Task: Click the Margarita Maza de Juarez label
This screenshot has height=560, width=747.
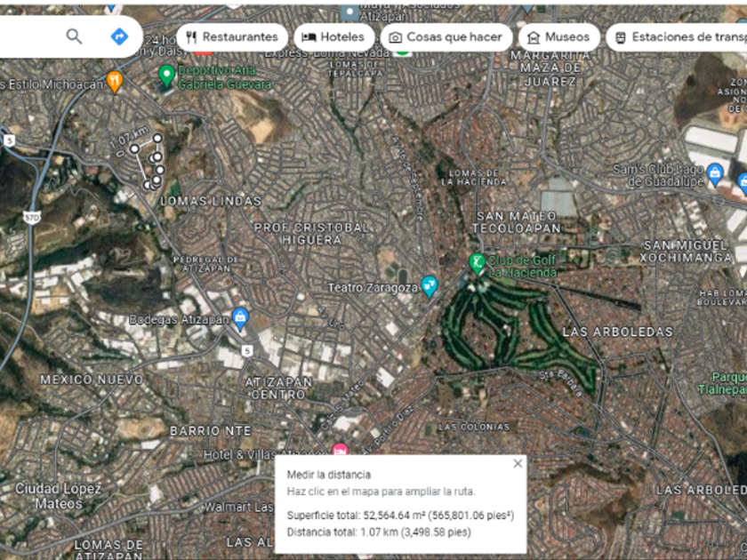Action: tap(550, 68)
